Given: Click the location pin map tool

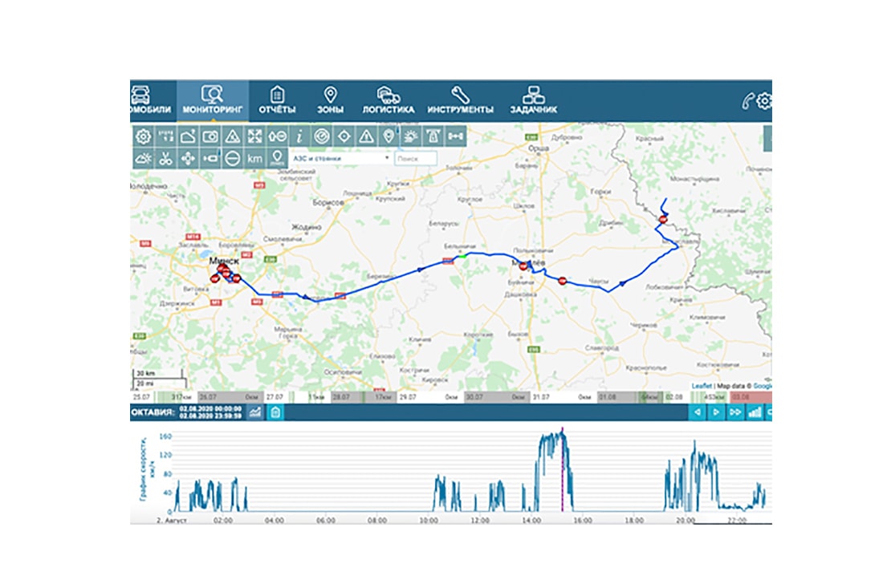Looking at the screenshot, I should [x=389, y=136].
